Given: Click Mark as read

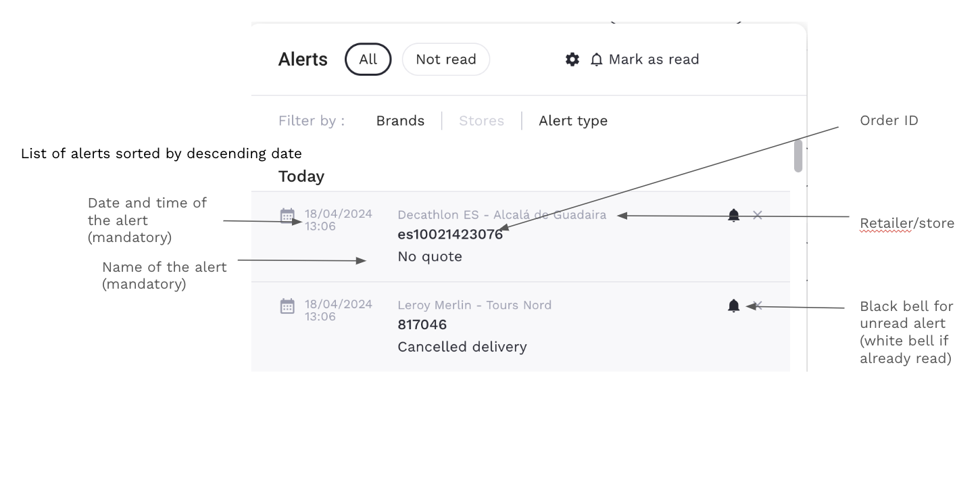Looking at the screenshot, I should point(654,59).
